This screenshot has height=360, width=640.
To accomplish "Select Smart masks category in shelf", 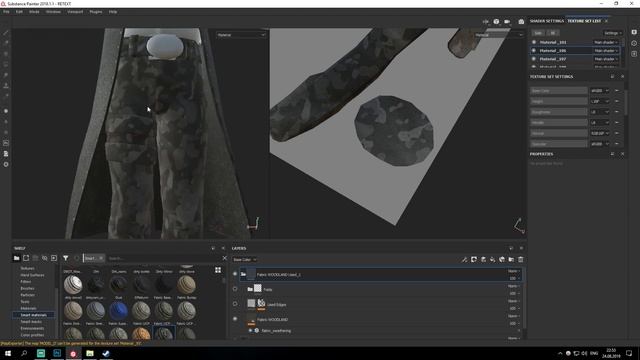I will (x=31, y=322).
